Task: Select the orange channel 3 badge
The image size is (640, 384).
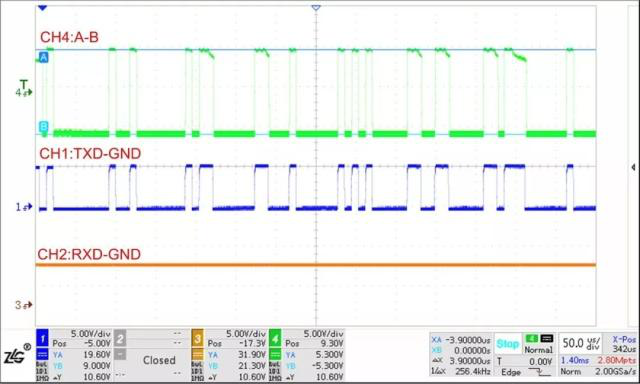Action: [197, 338]
